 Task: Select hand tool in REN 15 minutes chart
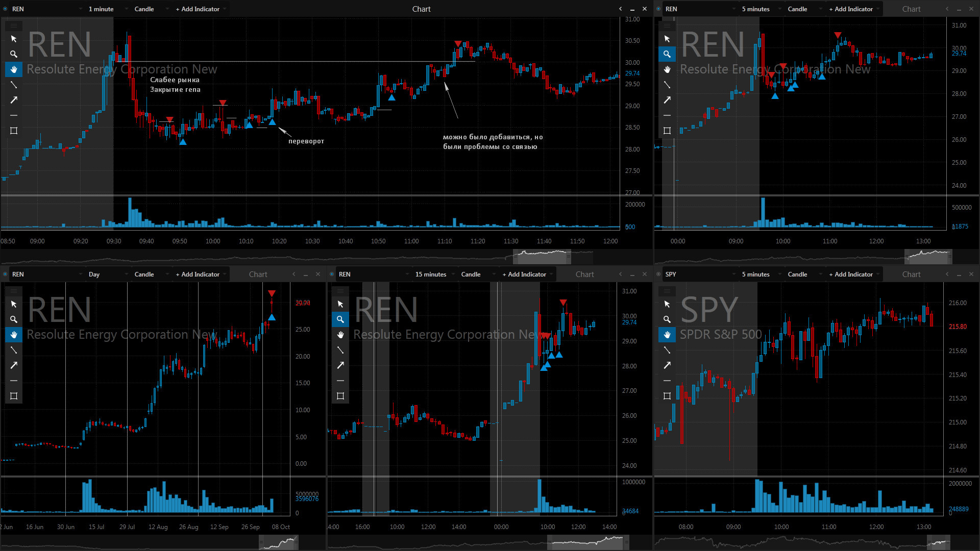pos(340,335)
